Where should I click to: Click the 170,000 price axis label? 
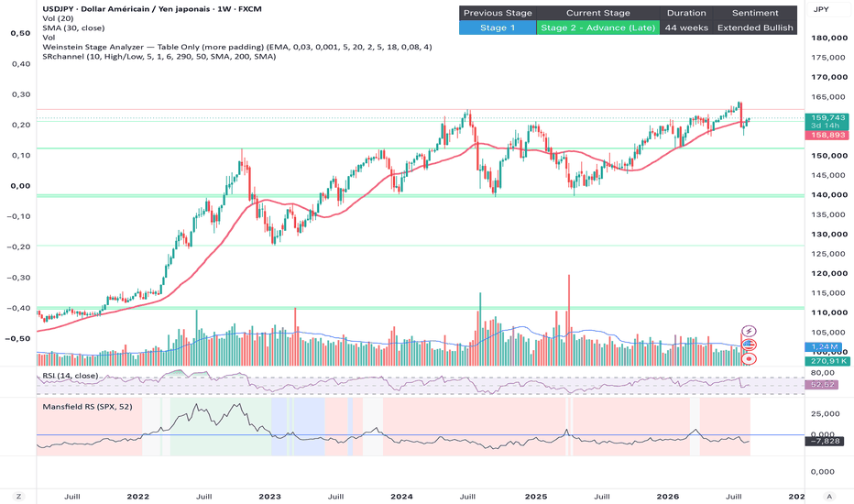point(829,77)
